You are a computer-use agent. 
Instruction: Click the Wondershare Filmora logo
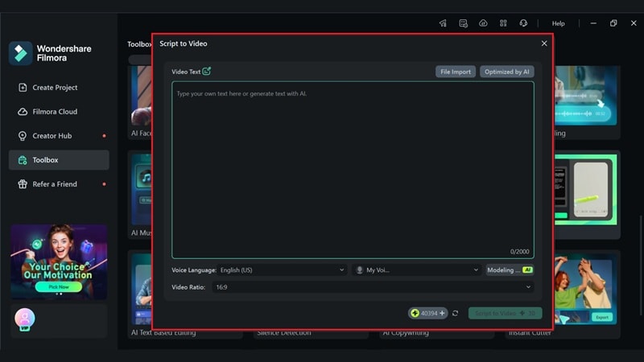pyautogui.click(x=50, y=53)
